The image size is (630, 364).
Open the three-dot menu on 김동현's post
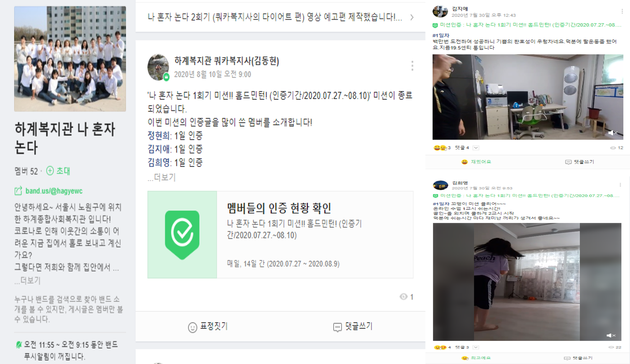pos(412,66)
